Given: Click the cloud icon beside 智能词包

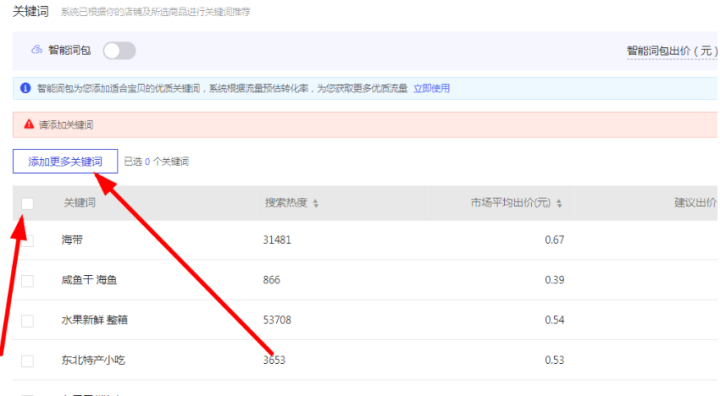Looking at the screenshot, I should [37, 50].
